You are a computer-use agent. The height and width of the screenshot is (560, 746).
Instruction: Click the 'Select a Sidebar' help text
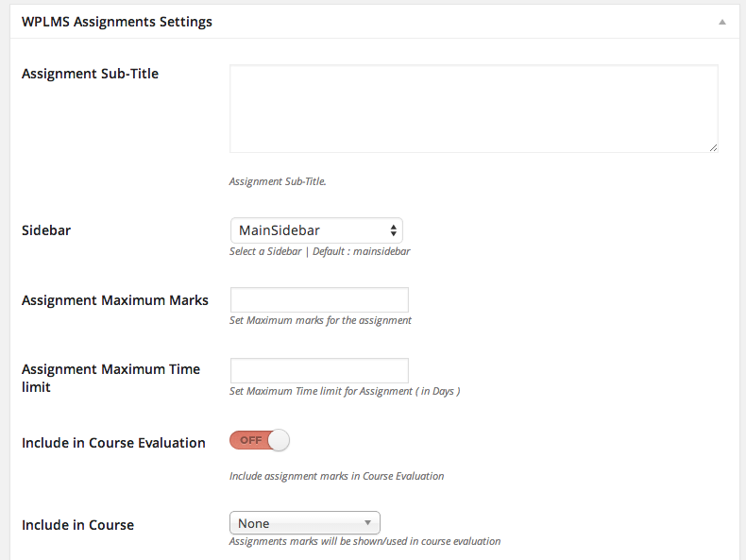tap(265, 251)
